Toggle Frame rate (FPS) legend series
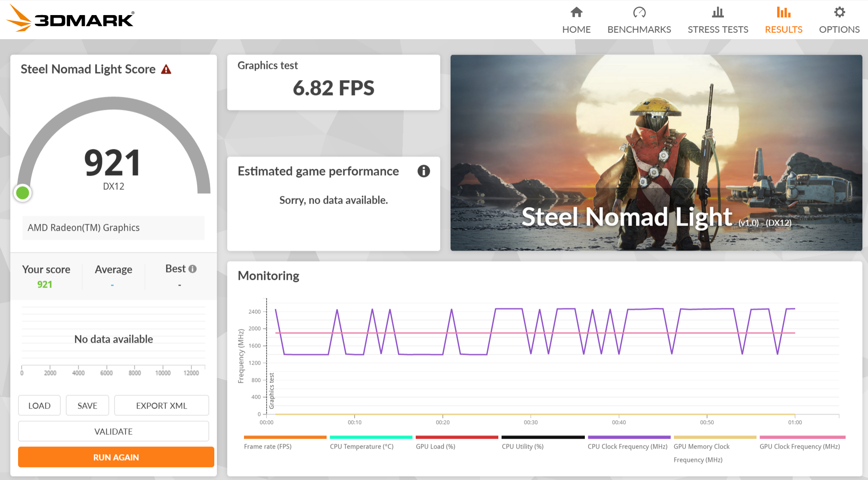 point(268,446)
